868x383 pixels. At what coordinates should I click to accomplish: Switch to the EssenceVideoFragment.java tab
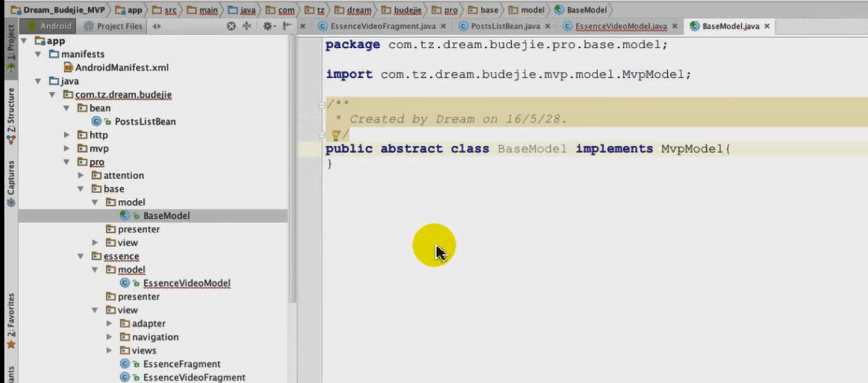tap(382, 26)
